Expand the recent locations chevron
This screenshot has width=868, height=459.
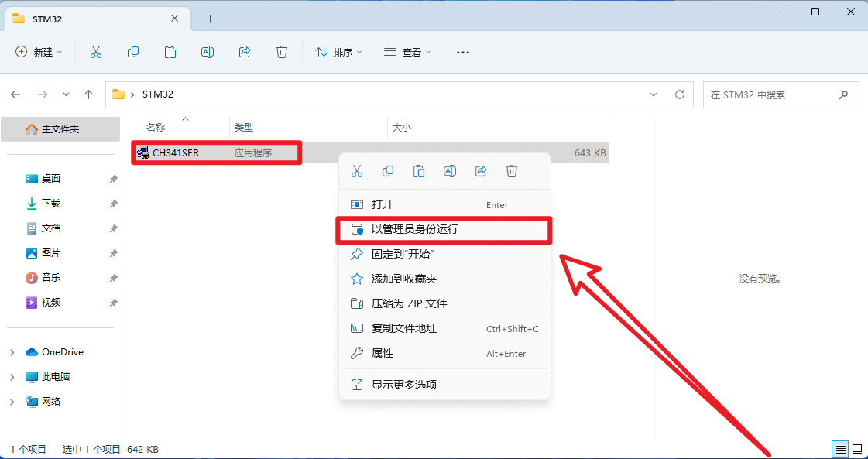pos(67,94)
